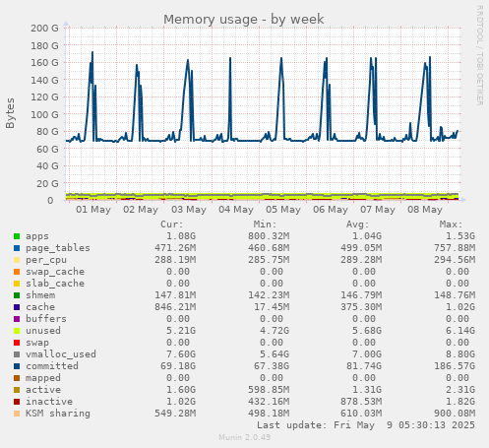Viewport: 489px width, 448px height.
Task: Click the page_tables max value '757.88M'
Action: tap(455, 248)
